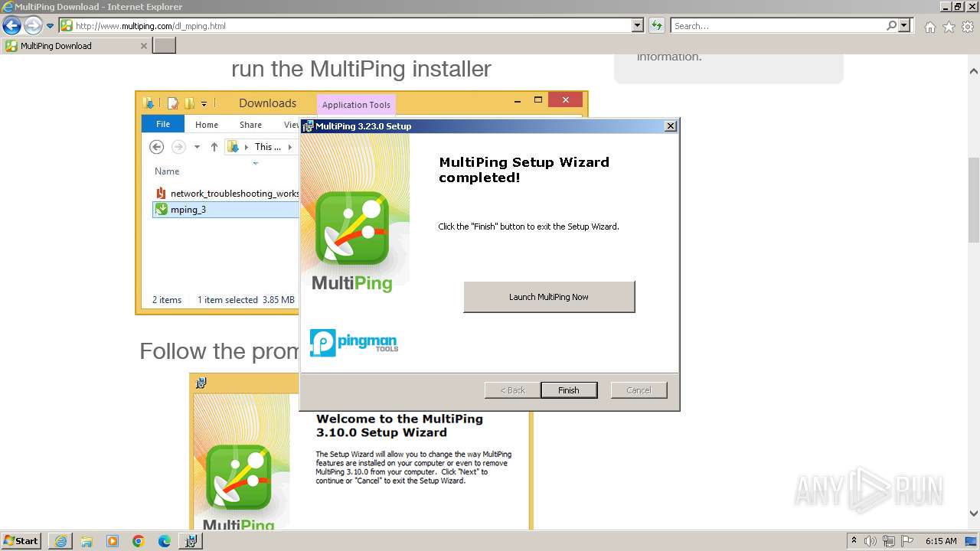Click the 6:15 AM taskbar clock

pos(941,541)
